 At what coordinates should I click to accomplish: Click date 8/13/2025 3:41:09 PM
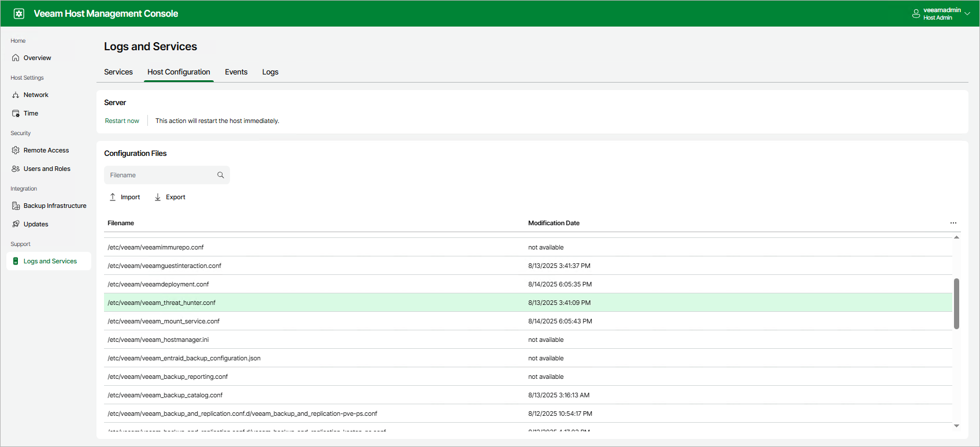click(559, 303)
